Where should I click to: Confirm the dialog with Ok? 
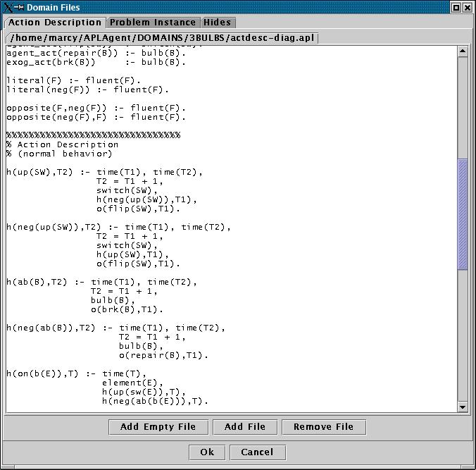pyautogui.click(x=207, y=452)
